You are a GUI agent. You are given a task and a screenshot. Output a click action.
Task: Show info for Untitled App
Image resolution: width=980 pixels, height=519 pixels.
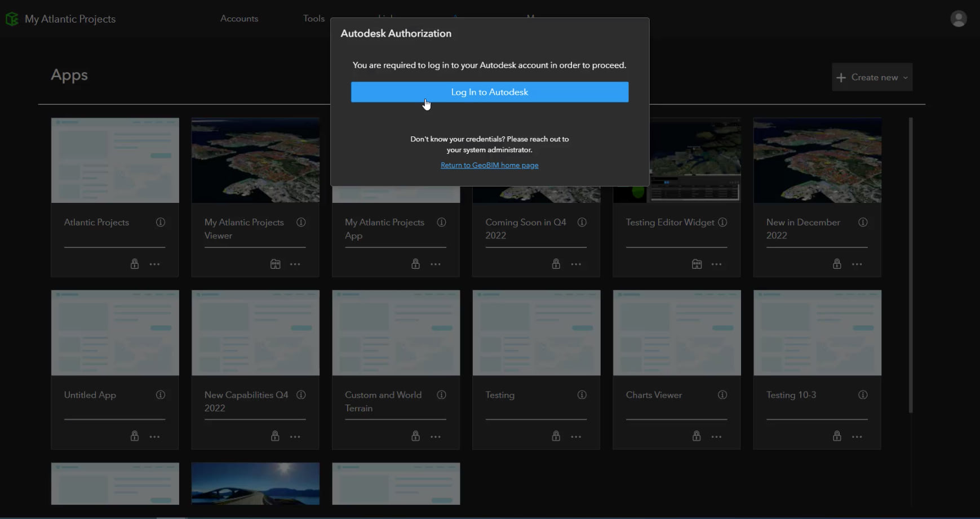[x=161, y=394]
